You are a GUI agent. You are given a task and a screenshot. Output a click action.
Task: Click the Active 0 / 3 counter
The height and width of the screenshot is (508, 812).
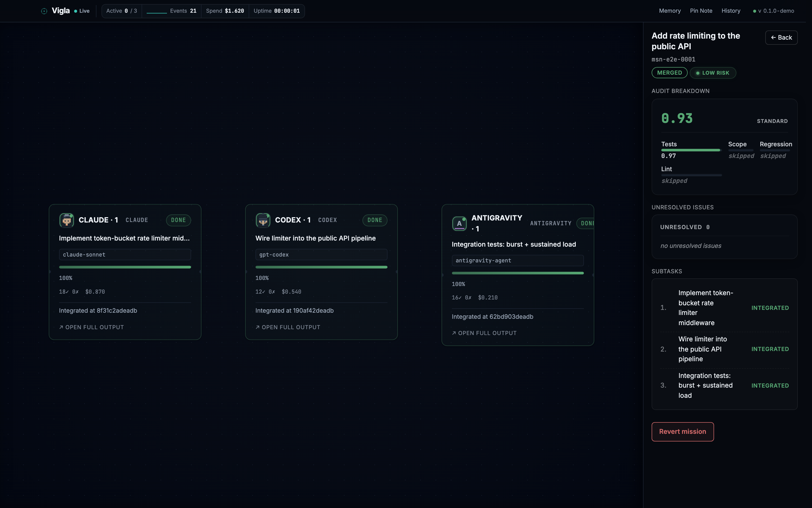click(122, 11)
